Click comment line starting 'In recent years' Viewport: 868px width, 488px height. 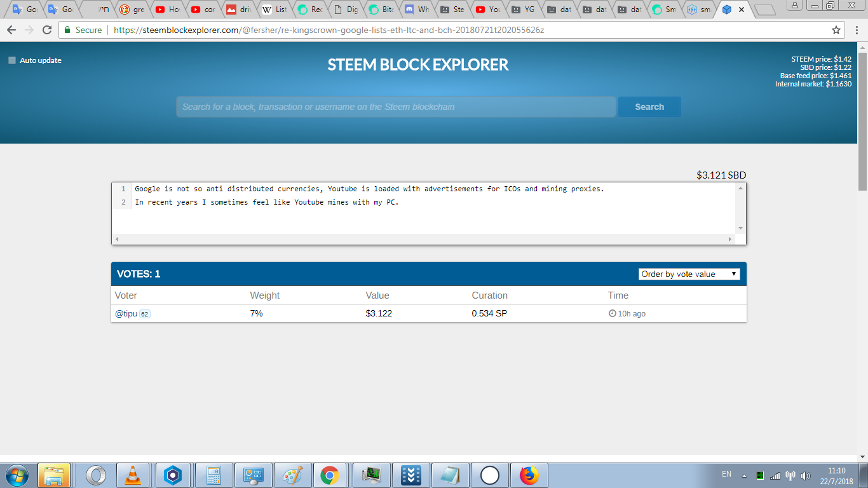(x=267, y=203)
